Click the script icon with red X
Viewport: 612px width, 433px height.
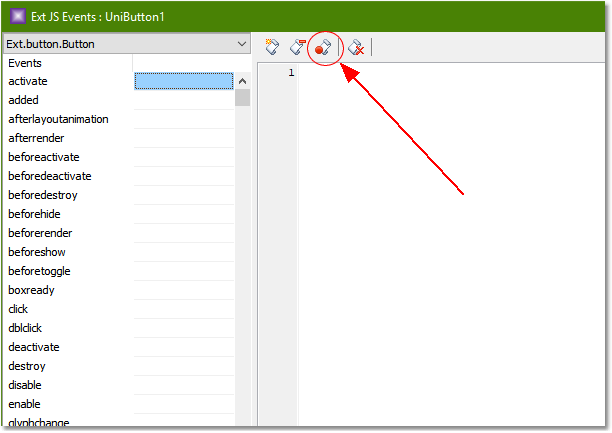coord(355,46)
